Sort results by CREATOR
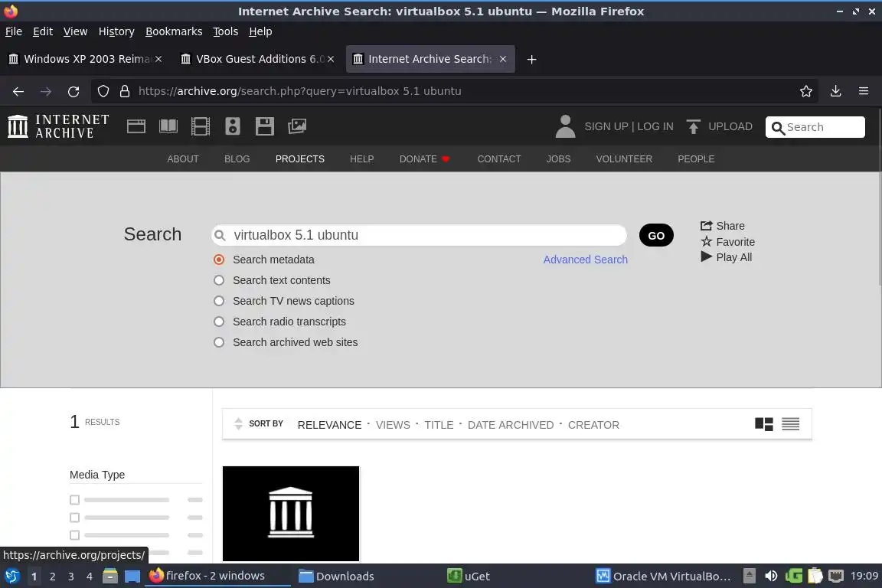 coord(593,425)
